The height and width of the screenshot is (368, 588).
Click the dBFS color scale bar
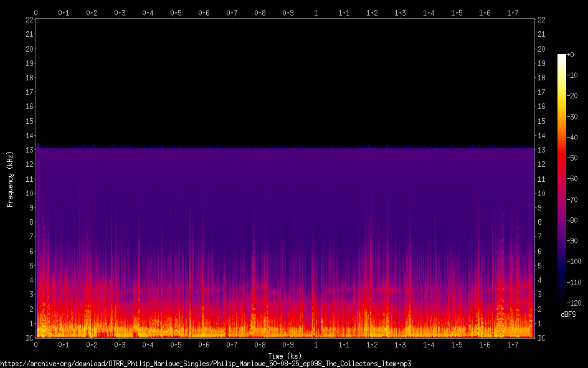pyautogui.click(x=562, y=181)
